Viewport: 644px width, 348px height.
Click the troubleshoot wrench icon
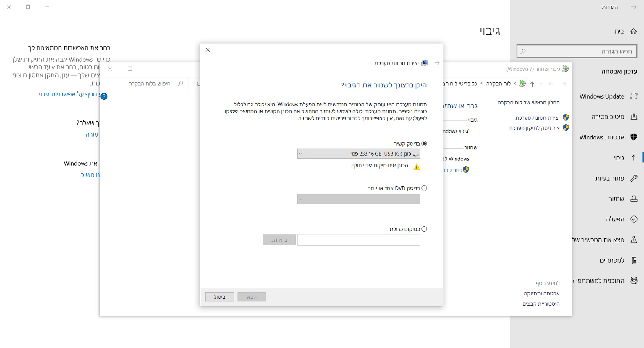634,178
